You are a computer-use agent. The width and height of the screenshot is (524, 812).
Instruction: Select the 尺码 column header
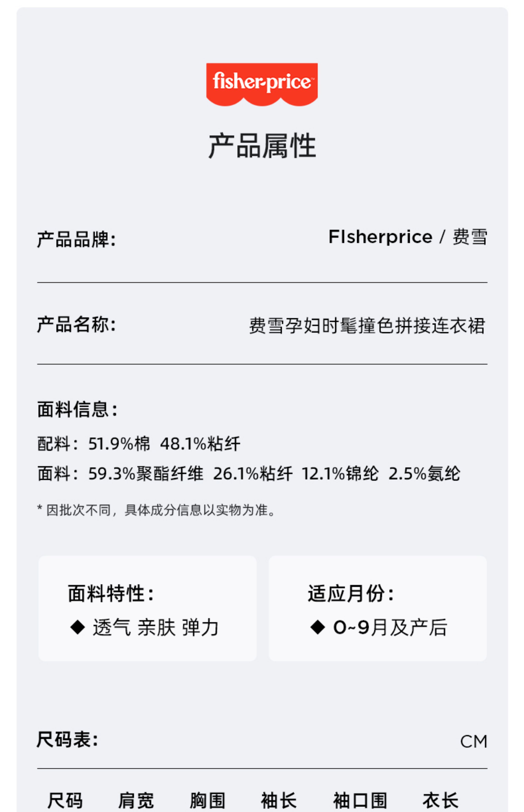(65, 800)
